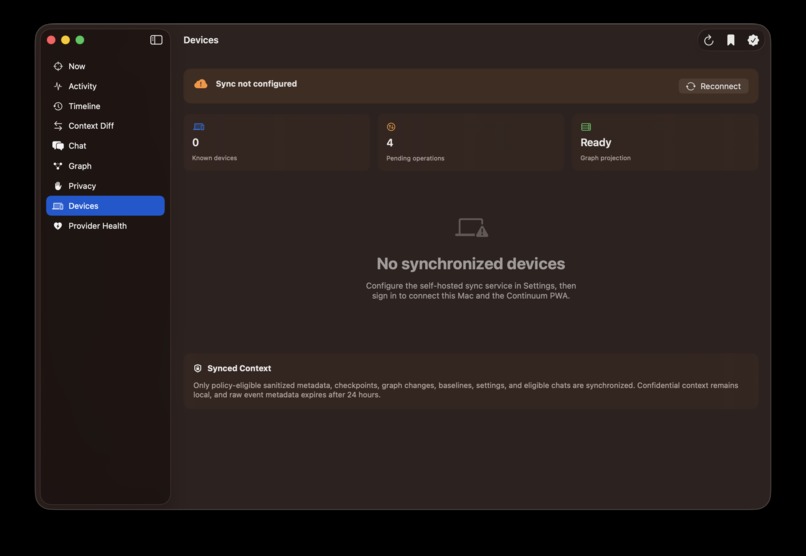Click the Devices page title

(x=201, y=40)
